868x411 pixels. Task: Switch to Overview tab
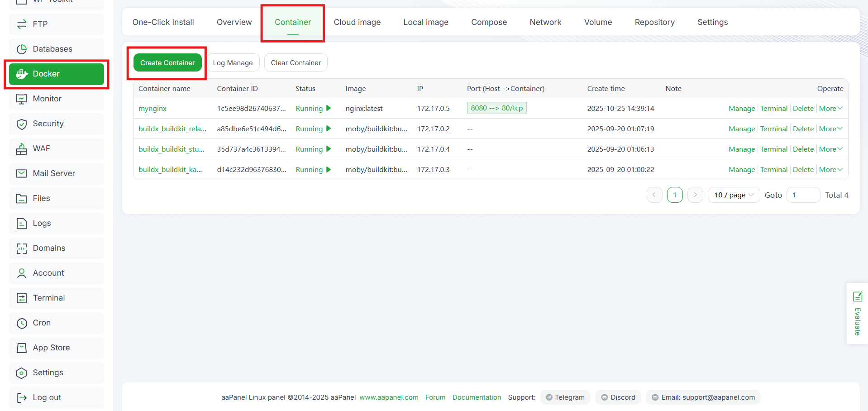(234, 22)
